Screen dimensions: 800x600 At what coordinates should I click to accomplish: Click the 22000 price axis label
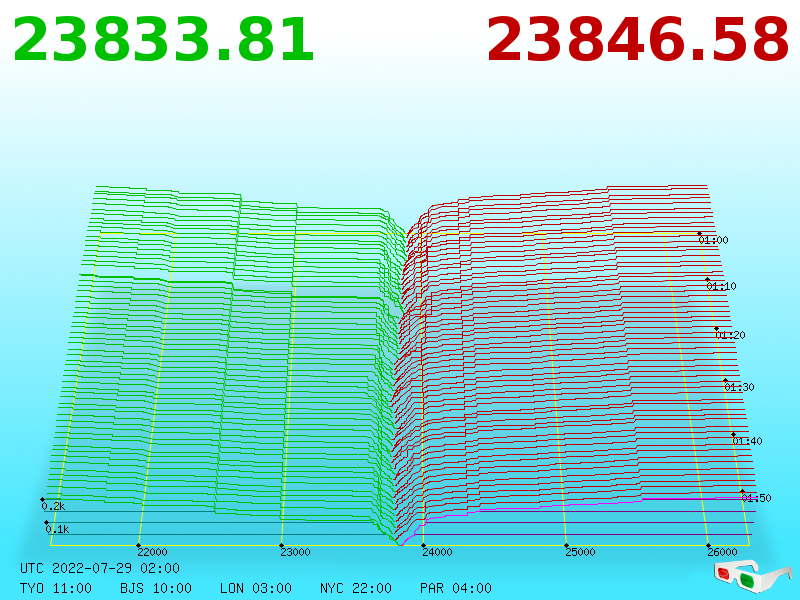pyautogui.click(x=152, y=552)
